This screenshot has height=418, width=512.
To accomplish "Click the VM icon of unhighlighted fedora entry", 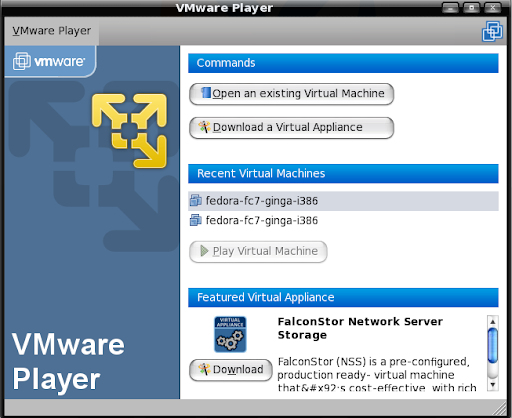I will pyautogui.click(x=196, y=220).
